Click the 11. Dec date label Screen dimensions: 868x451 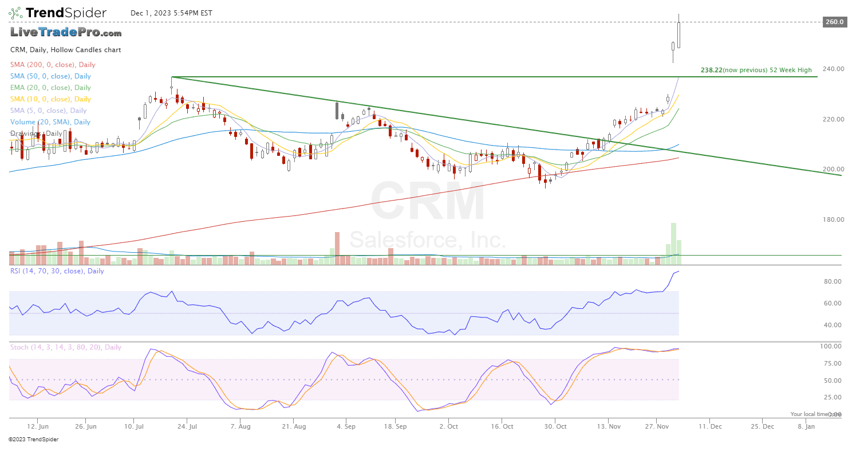[710, 426]
